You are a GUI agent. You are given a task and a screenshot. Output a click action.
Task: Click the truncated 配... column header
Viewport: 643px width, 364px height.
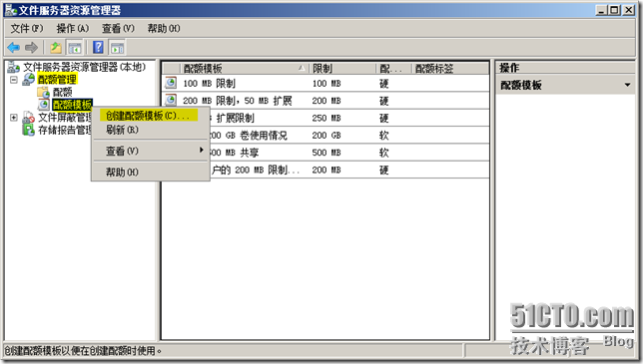coord(393,69)
